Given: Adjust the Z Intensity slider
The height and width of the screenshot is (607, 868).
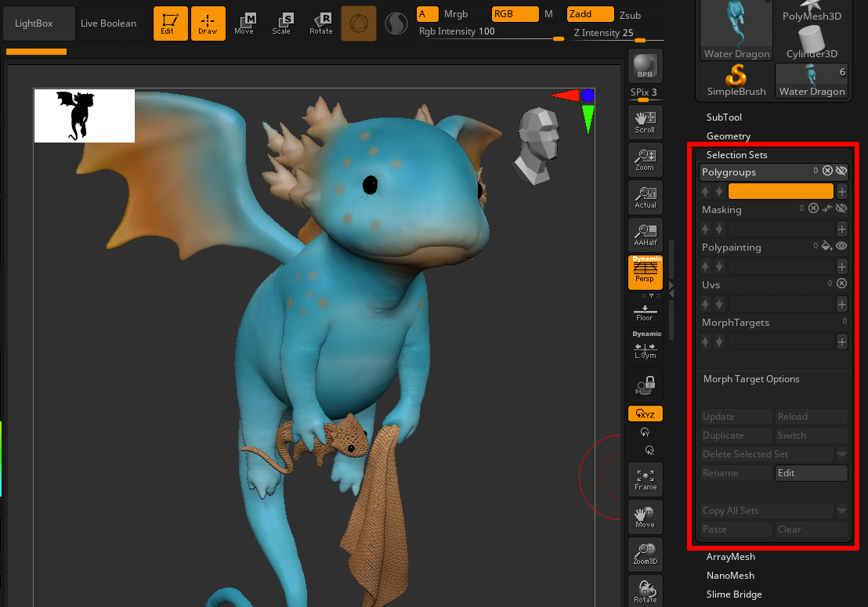Looking at the screenshot, I should point(618,34).
